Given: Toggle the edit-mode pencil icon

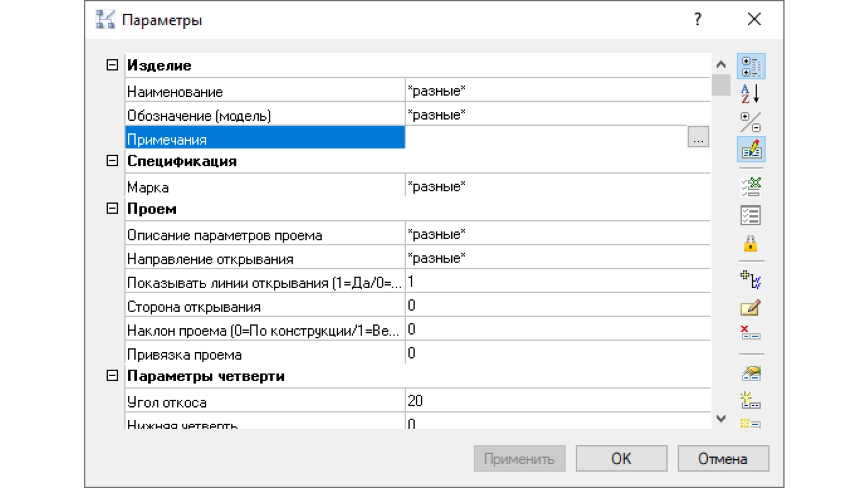Looking at the screenshot, I should (751, 149).
